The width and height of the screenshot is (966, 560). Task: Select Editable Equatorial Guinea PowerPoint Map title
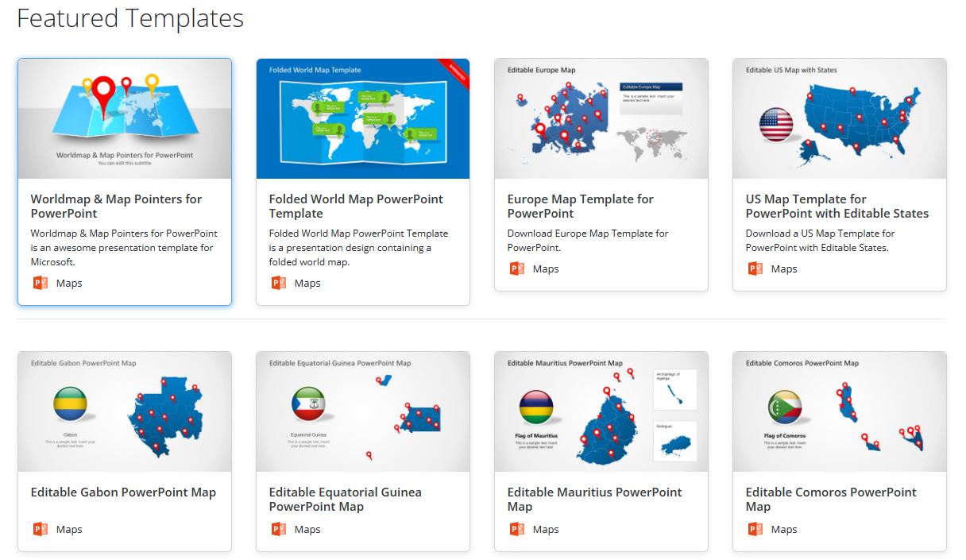tap(345, 499)
